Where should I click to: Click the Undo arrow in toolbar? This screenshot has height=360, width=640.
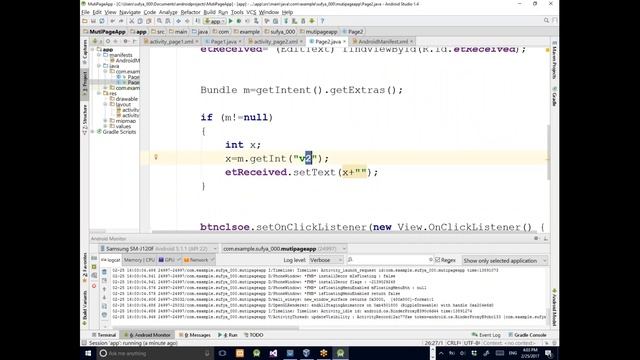(112, 21)
